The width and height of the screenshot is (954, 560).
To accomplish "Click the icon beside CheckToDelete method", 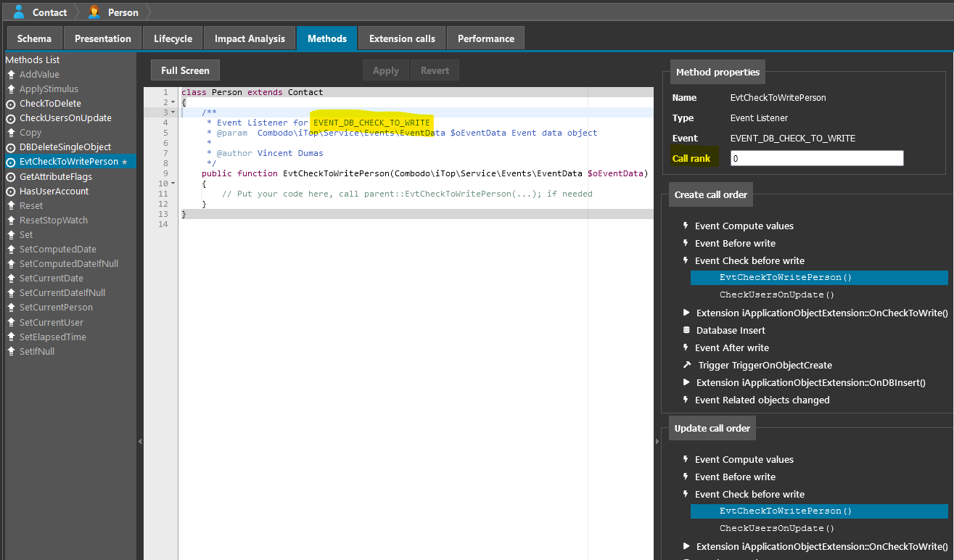I will click(11, 104).
